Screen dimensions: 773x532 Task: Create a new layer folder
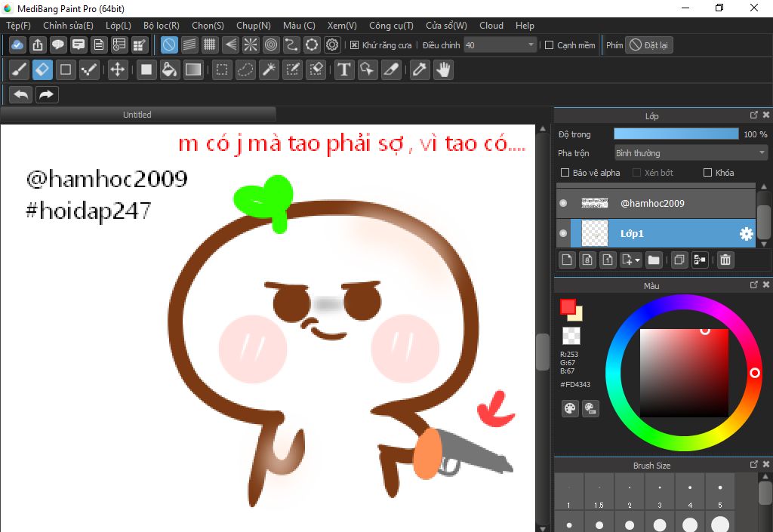[654, 260]
